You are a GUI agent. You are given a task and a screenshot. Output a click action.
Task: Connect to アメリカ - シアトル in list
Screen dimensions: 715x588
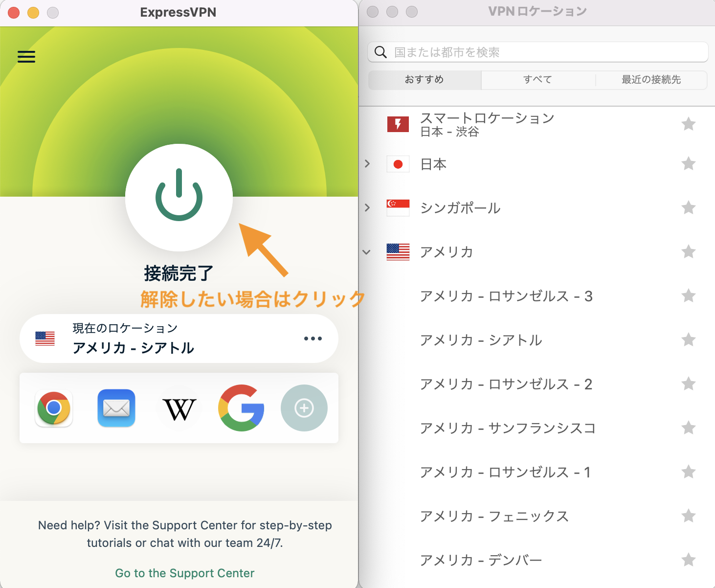(x=537, y=340)
